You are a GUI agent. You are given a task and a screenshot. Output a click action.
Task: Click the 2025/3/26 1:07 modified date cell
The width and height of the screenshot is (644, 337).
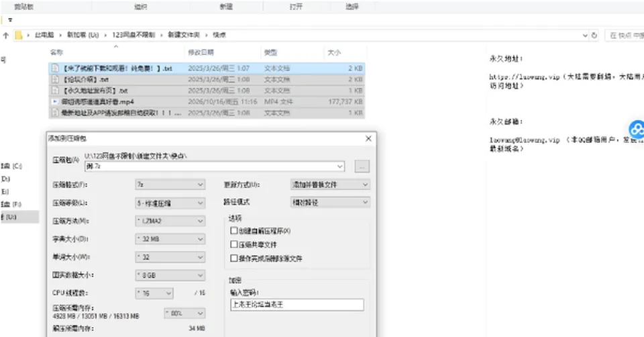(x=219, y=68)
